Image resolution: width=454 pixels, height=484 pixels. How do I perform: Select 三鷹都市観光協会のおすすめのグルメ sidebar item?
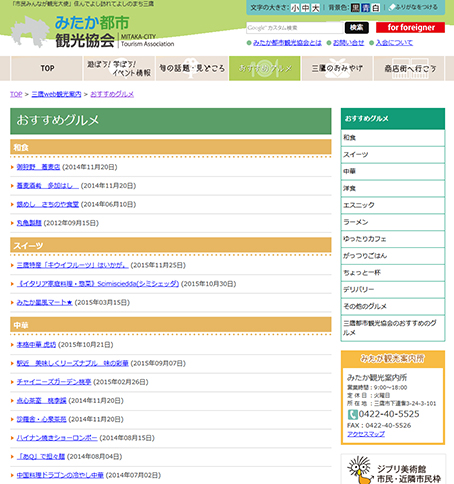(393, 328)
